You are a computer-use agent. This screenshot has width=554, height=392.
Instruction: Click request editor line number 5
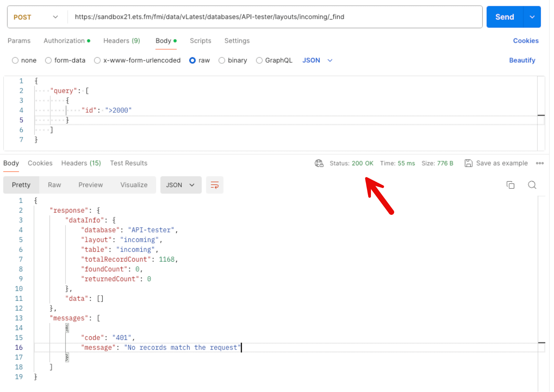pyautogui.click(x=21, y=120)
